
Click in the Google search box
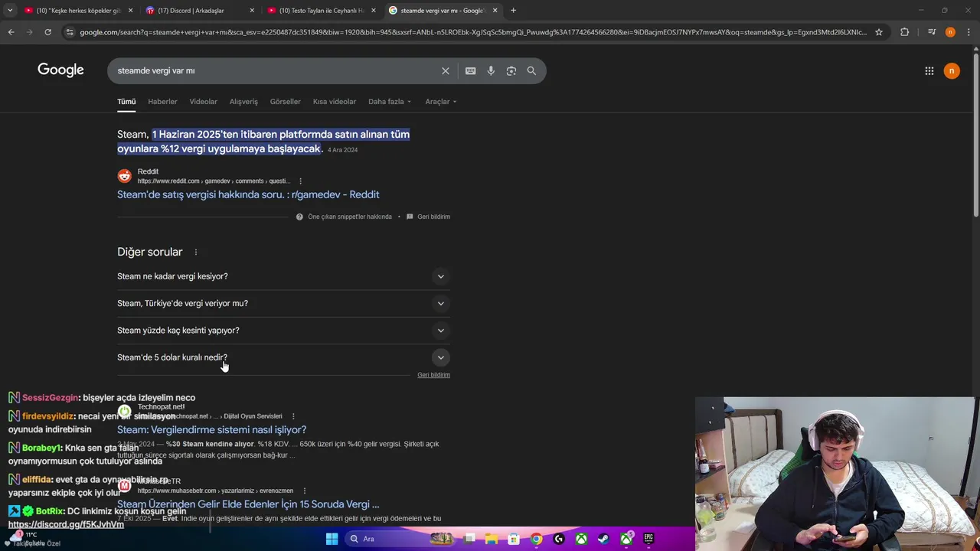point(276,70)
